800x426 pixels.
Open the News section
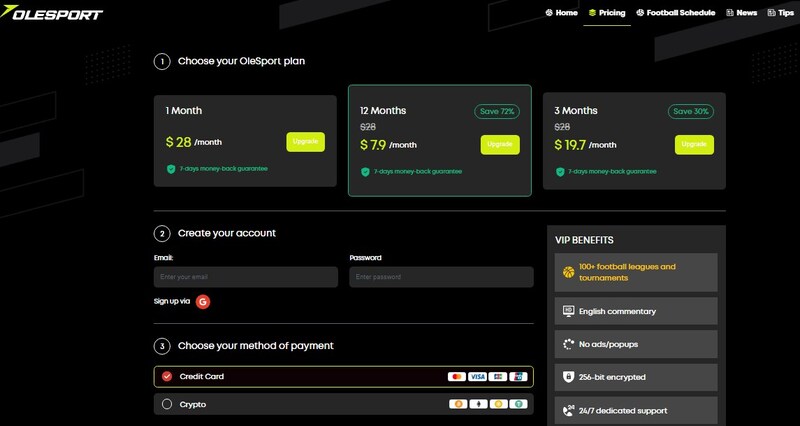[741, 13]
